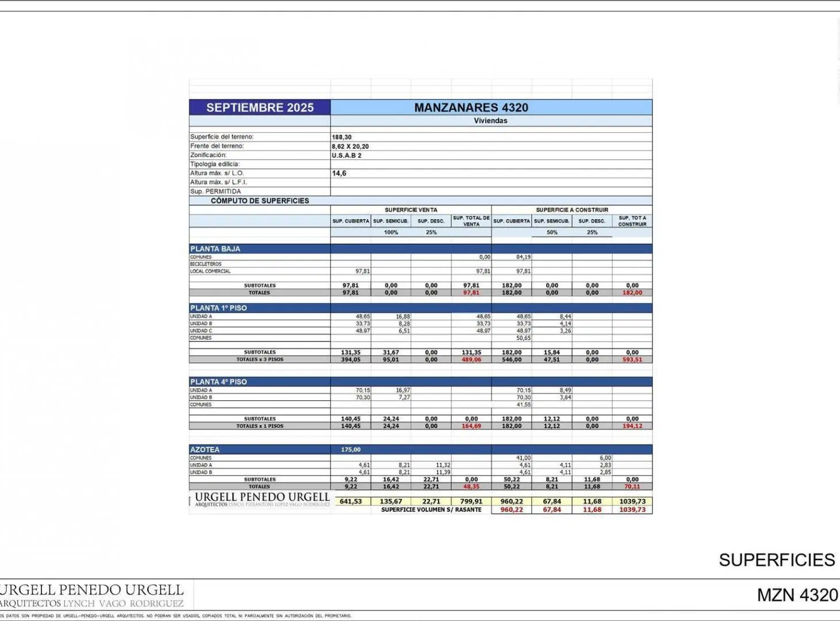Select the red total '70,11'
This screenshot has height=621, width=840.
click(632, 487)
